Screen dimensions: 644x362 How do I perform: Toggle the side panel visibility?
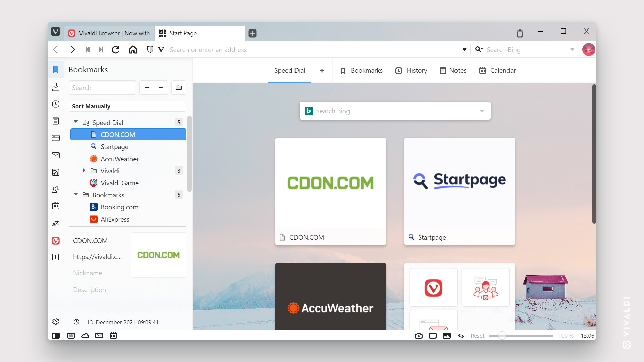tap(56, 336)
